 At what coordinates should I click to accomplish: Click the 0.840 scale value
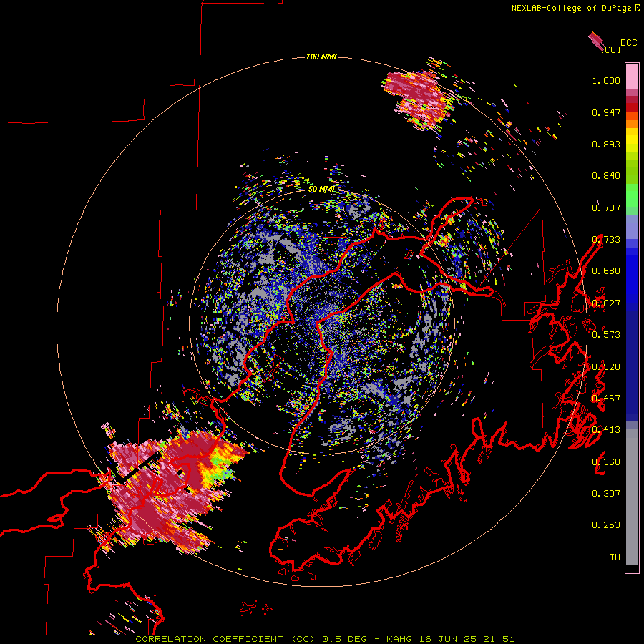[606, 176]
